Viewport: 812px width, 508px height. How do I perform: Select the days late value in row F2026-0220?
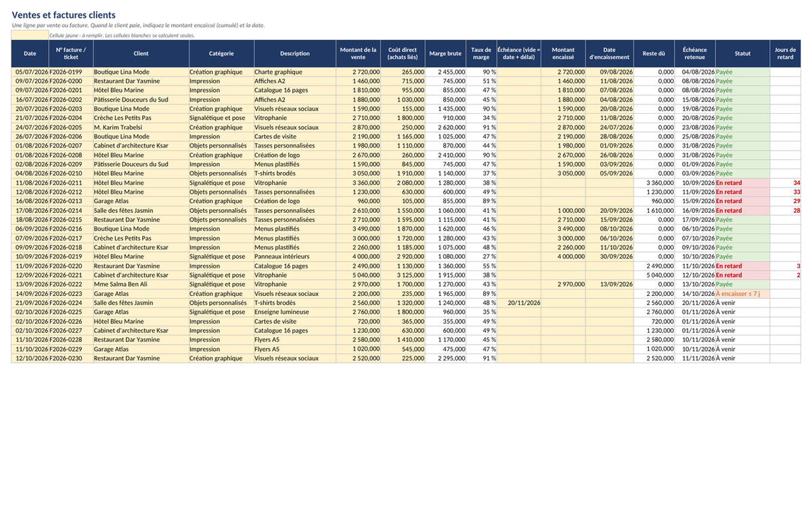coord(785,266)
